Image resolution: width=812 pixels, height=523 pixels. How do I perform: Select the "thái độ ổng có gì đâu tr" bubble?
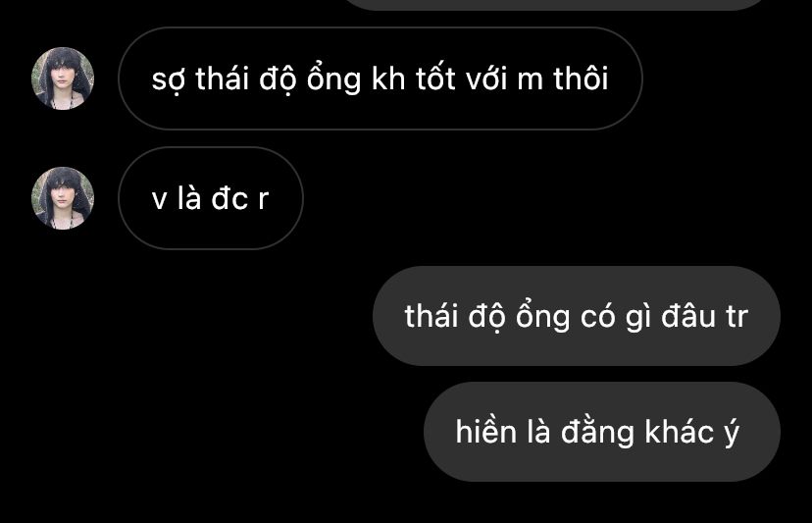(x=577, y=316)
